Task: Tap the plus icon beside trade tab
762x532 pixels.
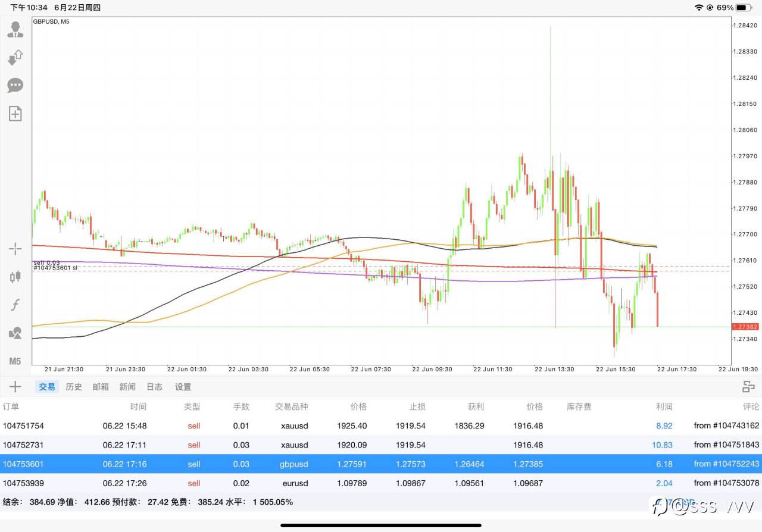Action: pyautogui.click(x=15, y=387)
